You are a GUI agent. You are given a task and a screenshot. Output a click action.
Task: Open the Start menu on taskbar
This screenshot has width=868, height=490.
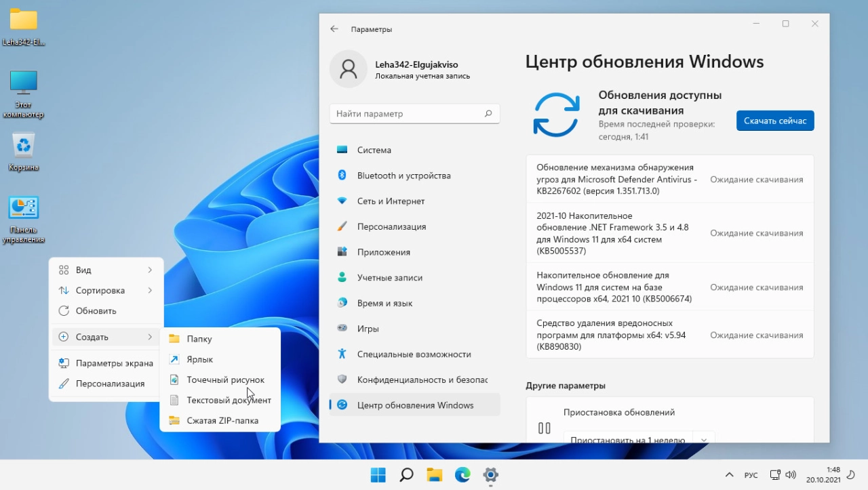coord(378,474)
